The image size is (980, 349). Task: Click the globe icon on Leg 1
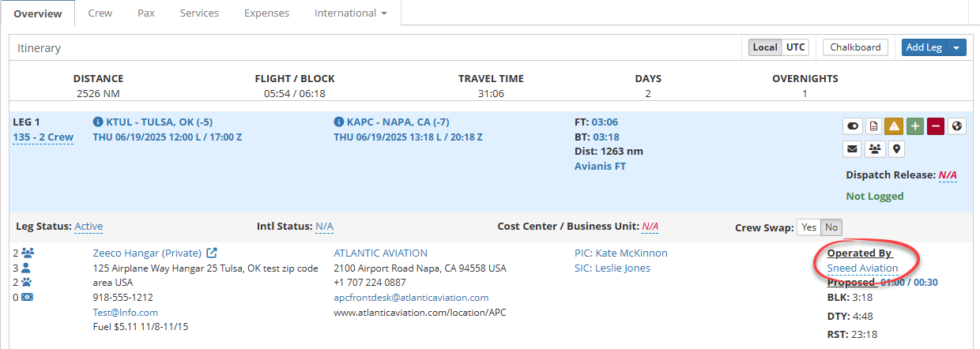[956, 126]
